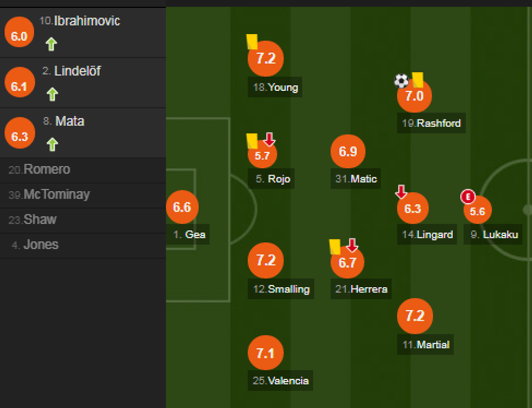Image resolution: width=532 pixels, height=408 pixels.
Task: Select substitute Romero from the sidebar
Action: click(x=48, y=170)
